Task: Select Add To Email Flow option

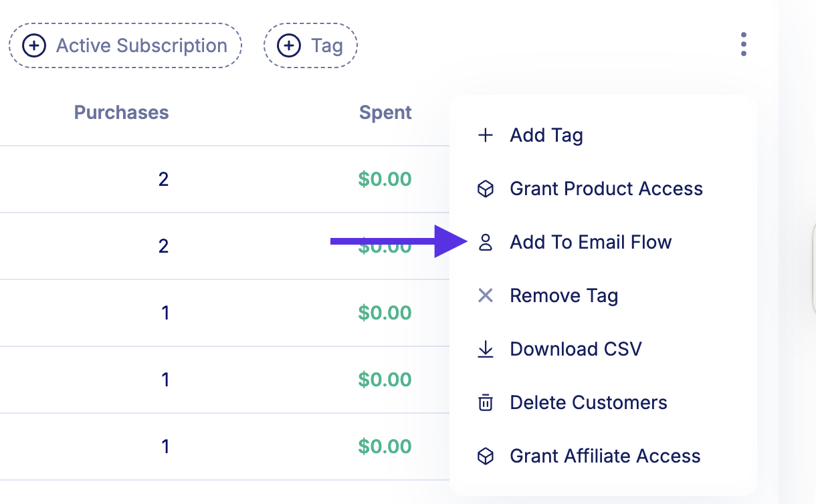Action: tap(591, 243)
